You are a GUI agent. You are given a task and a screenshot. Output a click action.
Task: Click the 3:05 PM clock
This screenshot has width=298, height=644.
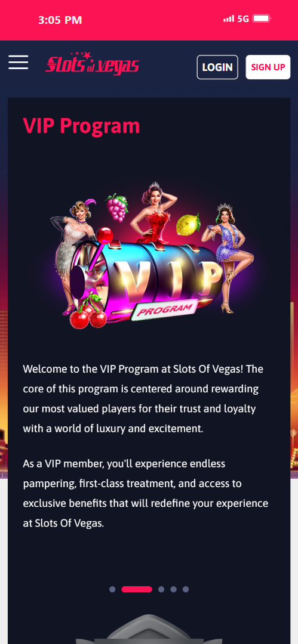(x=60, y=20)
